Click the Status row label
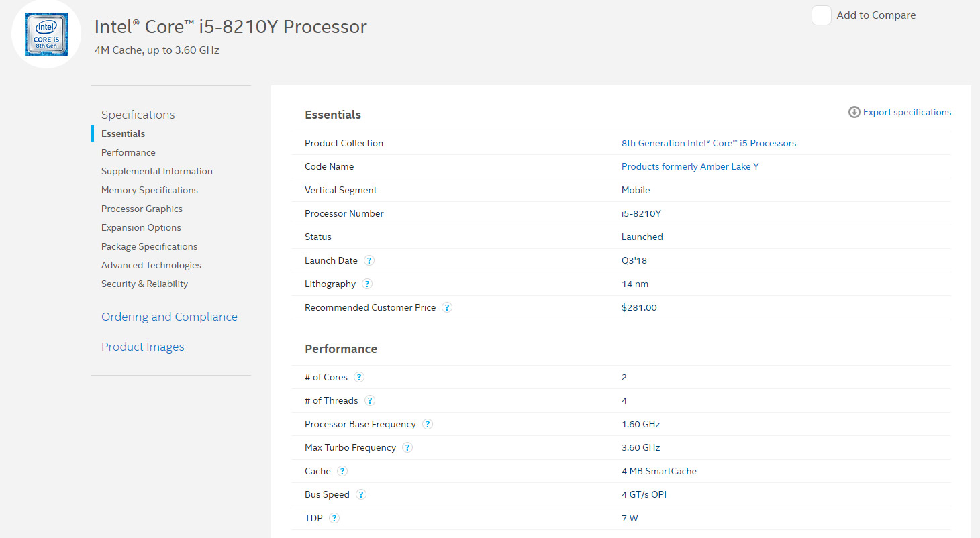The image size is (980, 538). 318,237
